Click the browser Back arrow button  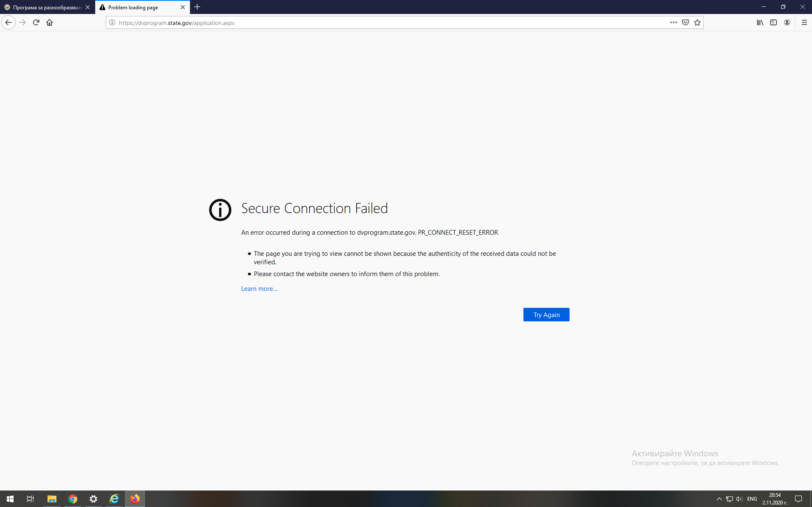pyautogui.click(x=8, y=23)
